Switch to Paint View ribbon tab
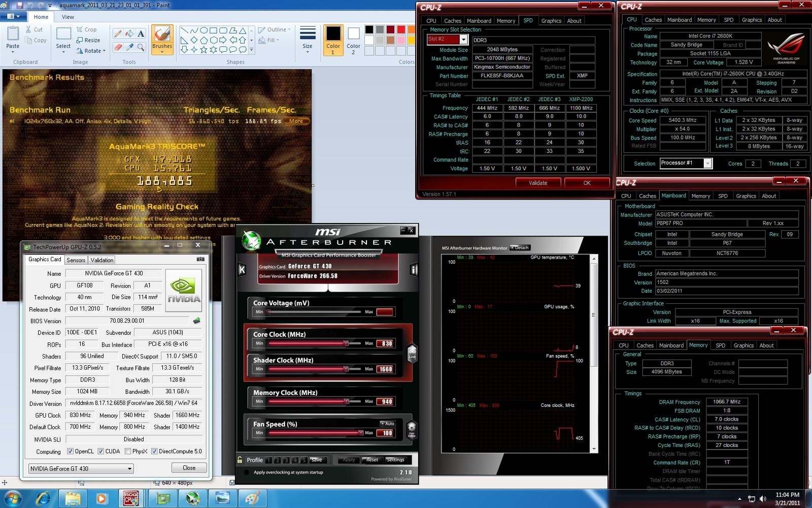This screenshot has width=812, height=508. coord(67,17)
